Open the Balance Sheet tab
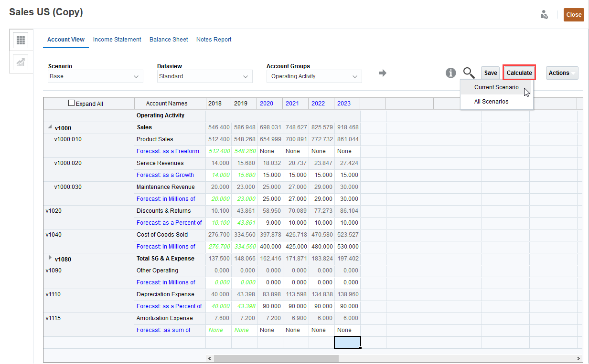The image size is (589, 364). click(x=168, y=40)
